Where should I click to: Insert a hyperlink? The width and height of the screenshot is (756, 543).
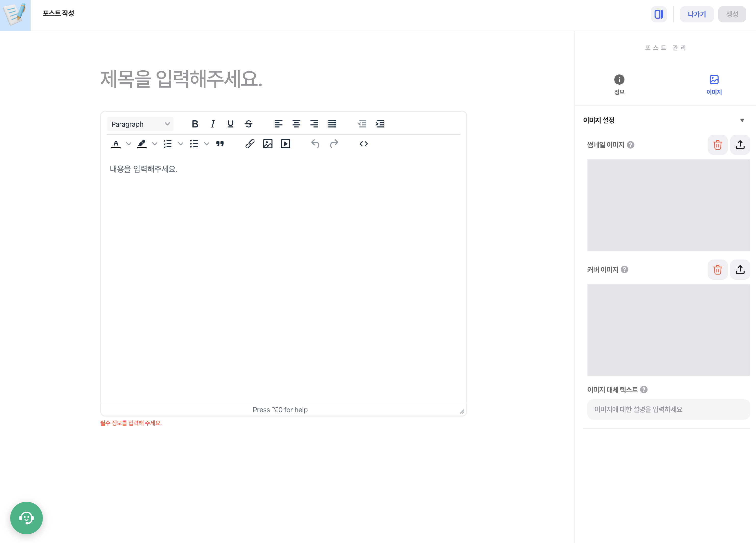tap(250, 144)
